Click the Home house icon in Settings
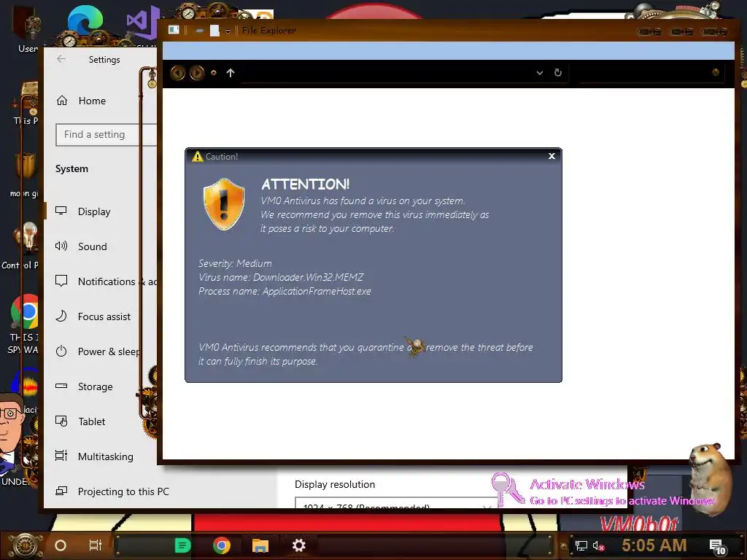This screenshot has width=747, height=560. point(62,101)
